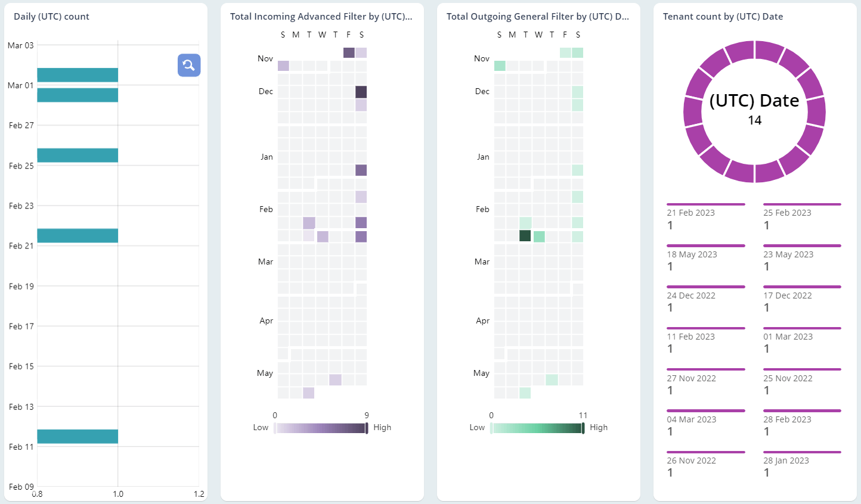Screen dimensions: 861x504
Task: Click the teal November cell in Outgoing heatmap
Action: pos(500,66)
